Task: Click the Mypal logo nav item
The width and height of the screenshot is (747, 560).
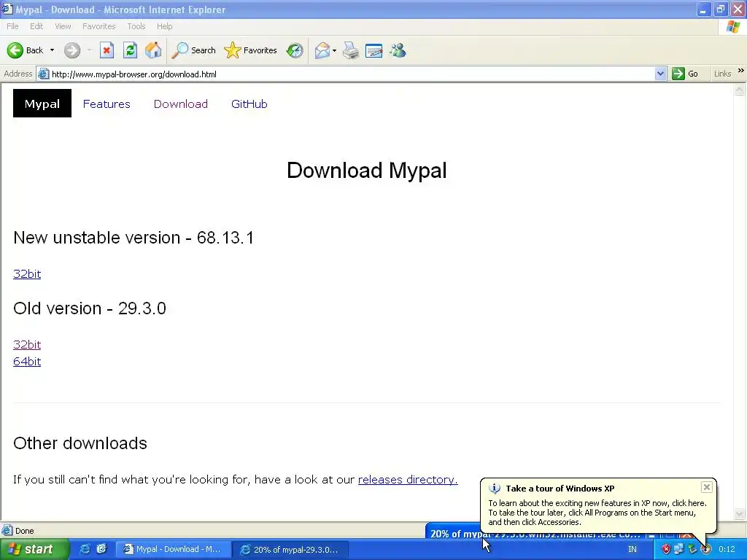Action: 42,104
